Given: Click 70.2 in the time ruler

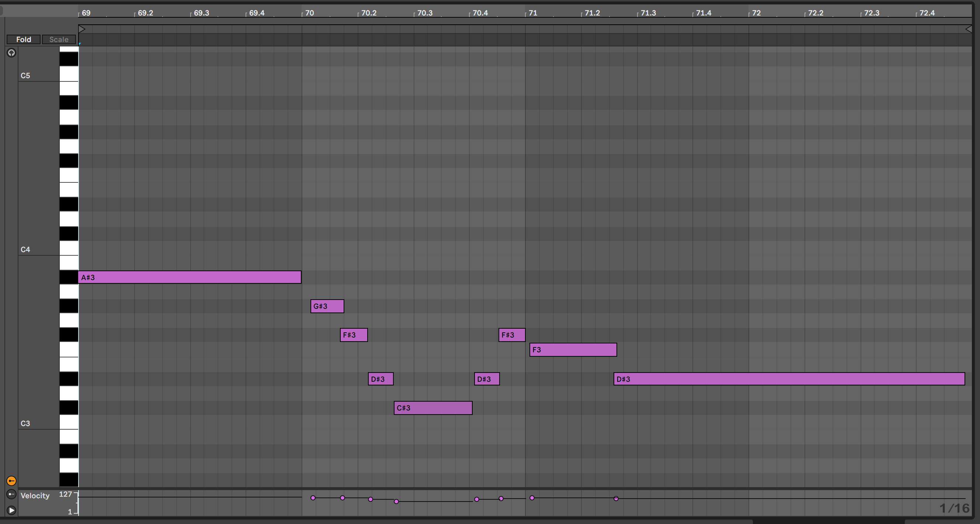Looking at the screenshot, I should pos(369,13).
